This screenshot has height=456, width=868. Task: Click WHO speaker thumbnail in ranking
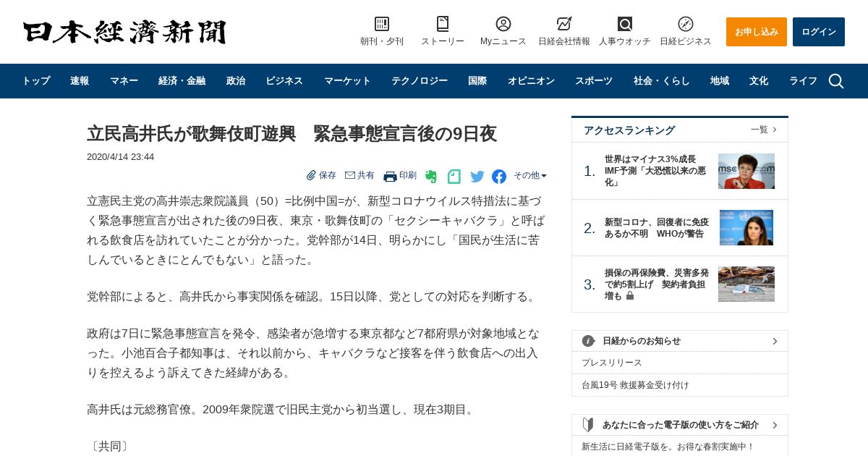point(746,228)
